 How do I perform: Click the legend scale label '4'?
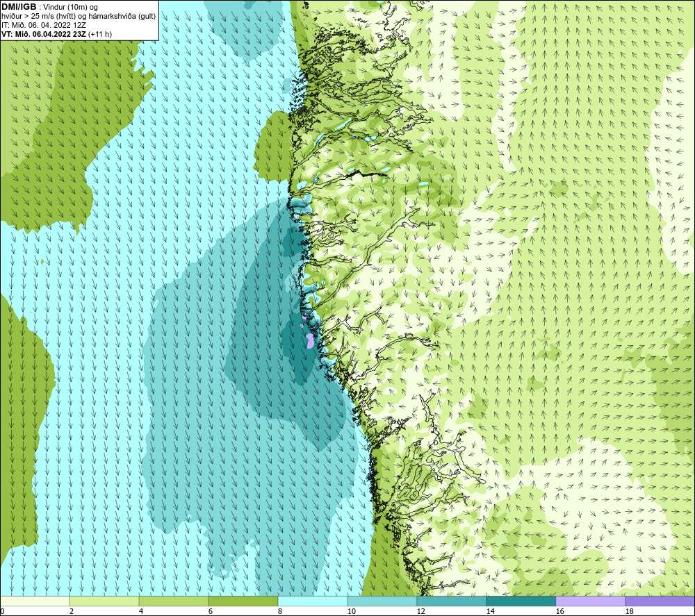point(141,612)
